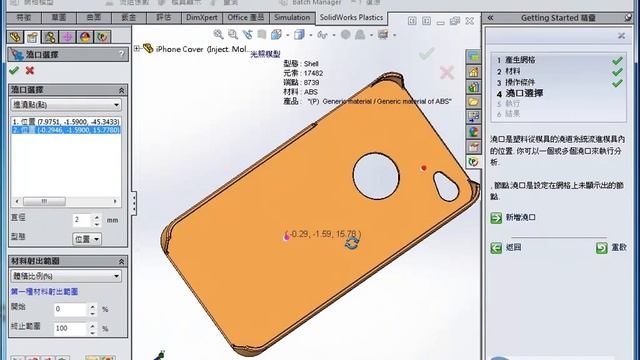
Task: Open the DimXpertManager crosshair tab icon
Action: click(67, 37)
